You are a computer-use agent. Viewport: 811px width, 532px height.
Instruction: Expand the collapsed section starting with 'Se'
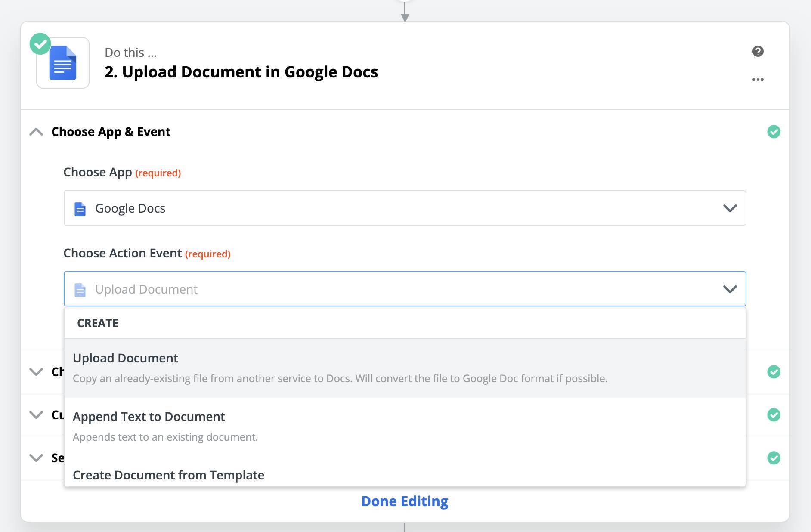pos(36,458)
